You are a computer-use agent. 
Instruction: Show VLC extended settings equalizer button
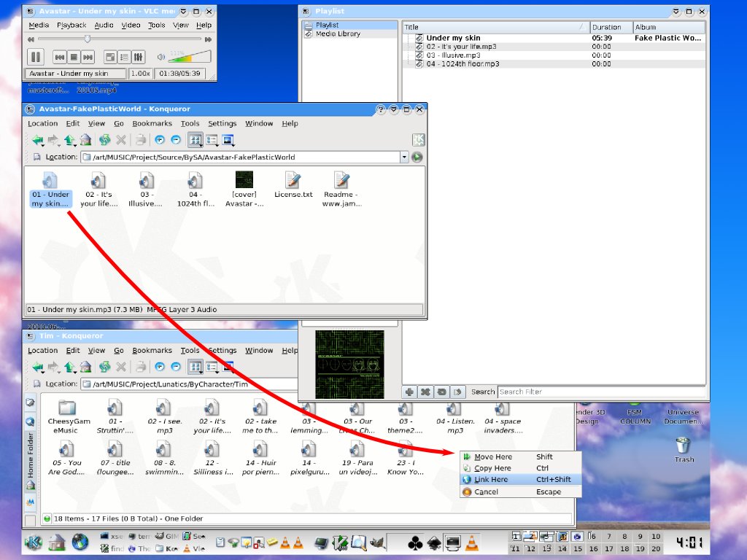138,57
